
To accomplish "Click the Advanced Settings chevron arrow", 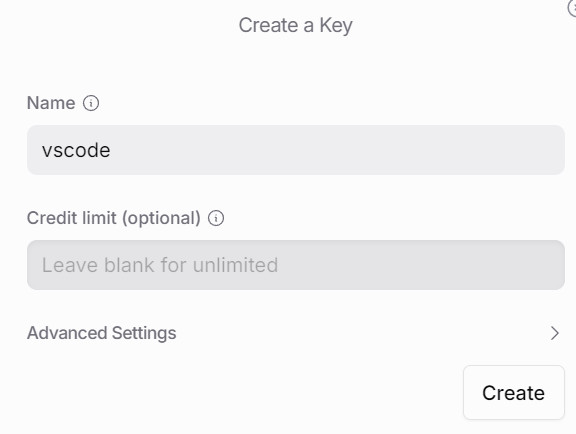I will [555, 333].
